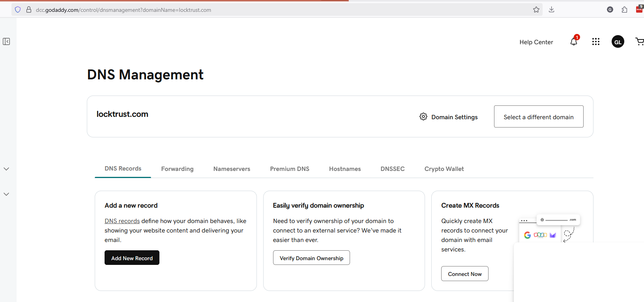Click the DNS Management heading

coord(145,75)
